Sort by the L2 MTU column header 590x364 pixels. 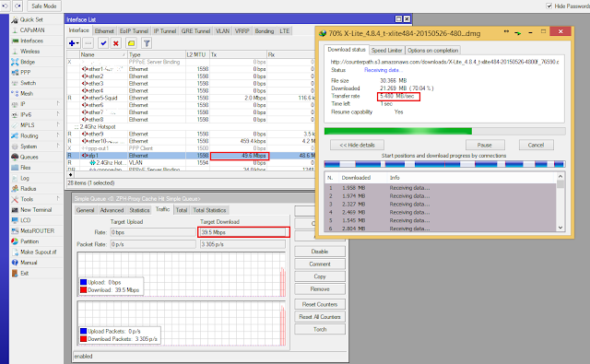[x=197, y=54]
